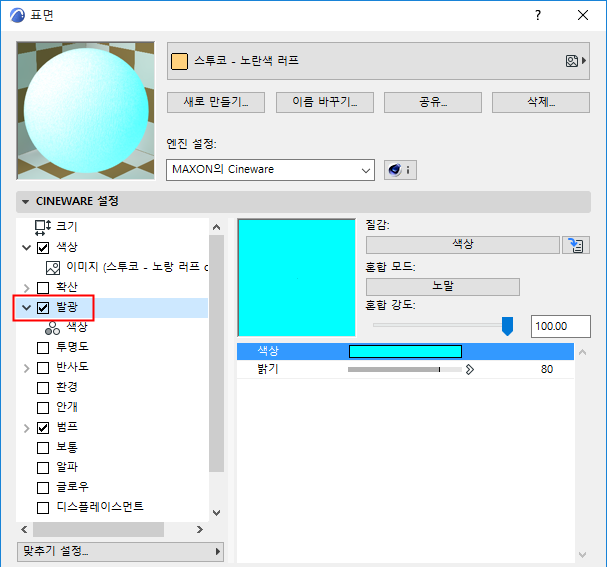Click the 삭제 button

coord(541,102)
